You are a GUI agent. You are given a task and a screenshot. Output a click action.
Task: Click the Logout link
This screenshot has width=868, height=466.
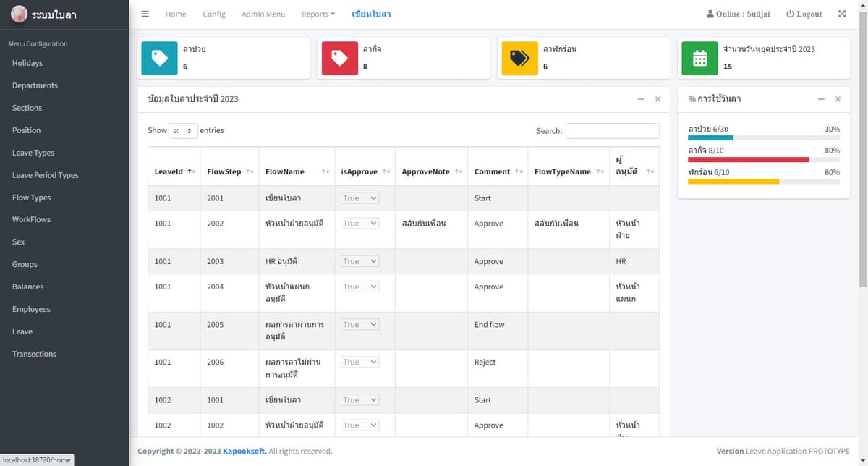pos(804,14)
